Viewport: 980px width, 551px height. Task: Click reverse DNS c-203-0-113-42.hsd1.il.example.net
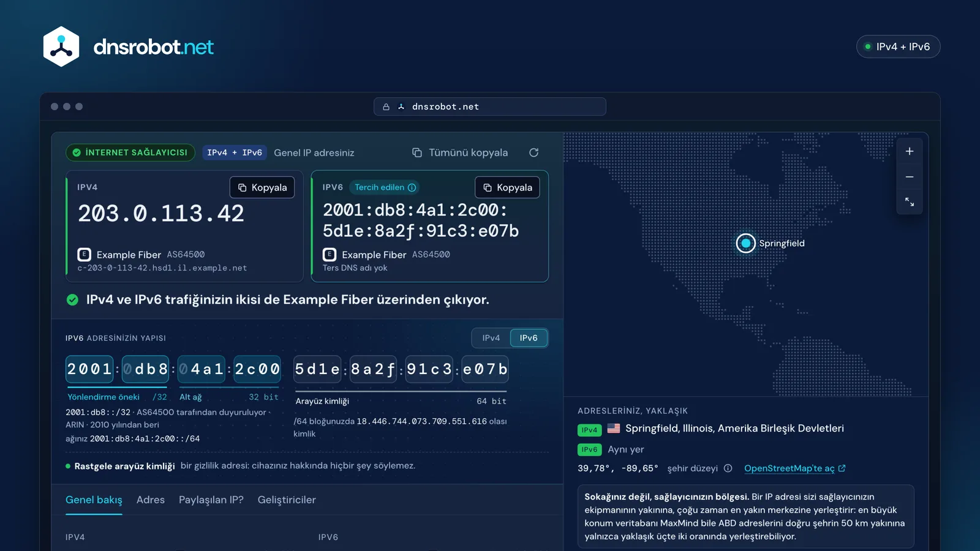[162, 268]
